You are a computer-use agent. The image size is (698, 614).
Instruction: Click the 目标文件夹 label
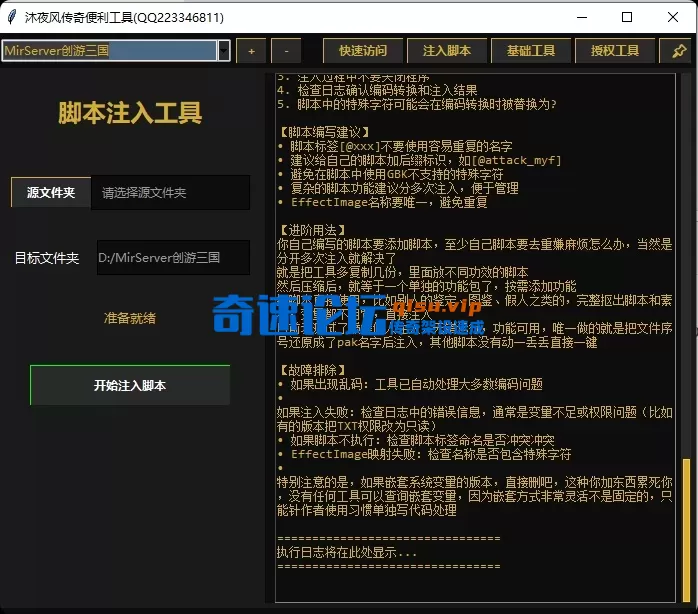click(47, 258)
